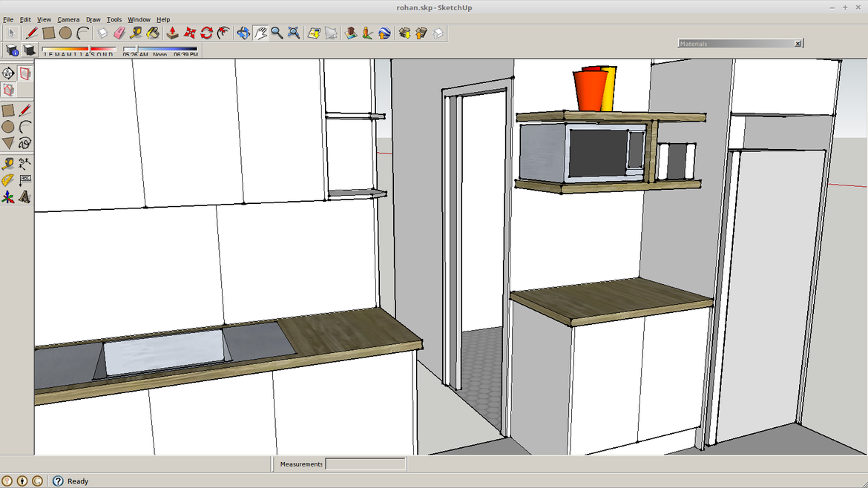The width and height of the screenshot is (868, 488).
Task: Close the Materials panel
Action: pos(798,43)
